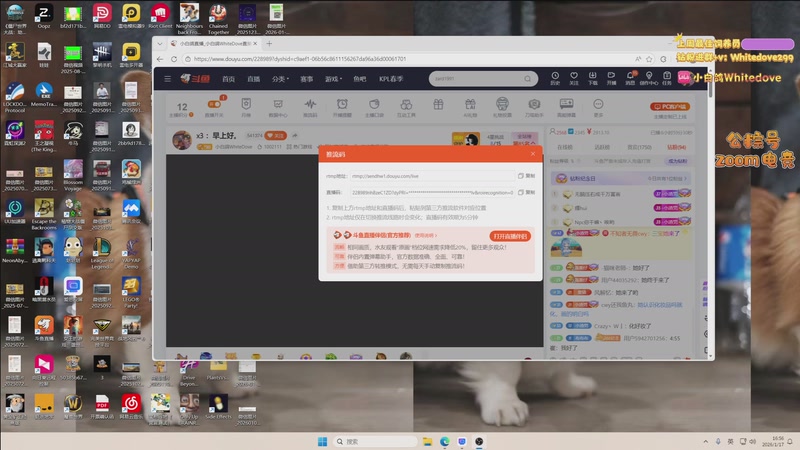Click the taskbar search box
The width and height of the screenshot is (800, 450).
tap(375, 441)
